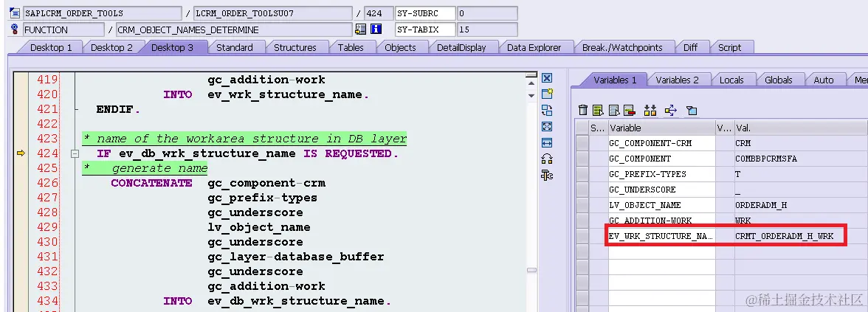Viewport: 868px width, 312px height.
Task: Collapse the IF block at line 424
Action: pyautogui.click(x=75, y=153)
